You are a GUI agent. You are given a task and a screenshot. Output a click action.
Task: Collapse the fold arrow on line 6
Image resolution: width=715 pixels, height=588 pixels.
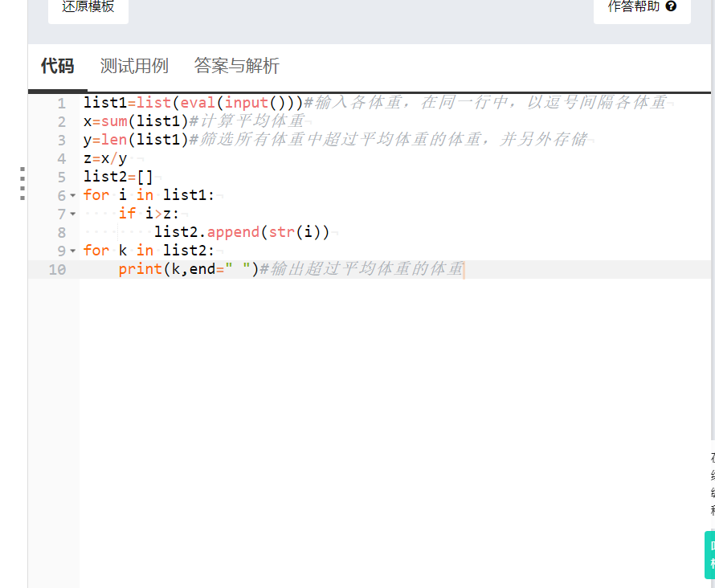[73, 195]
